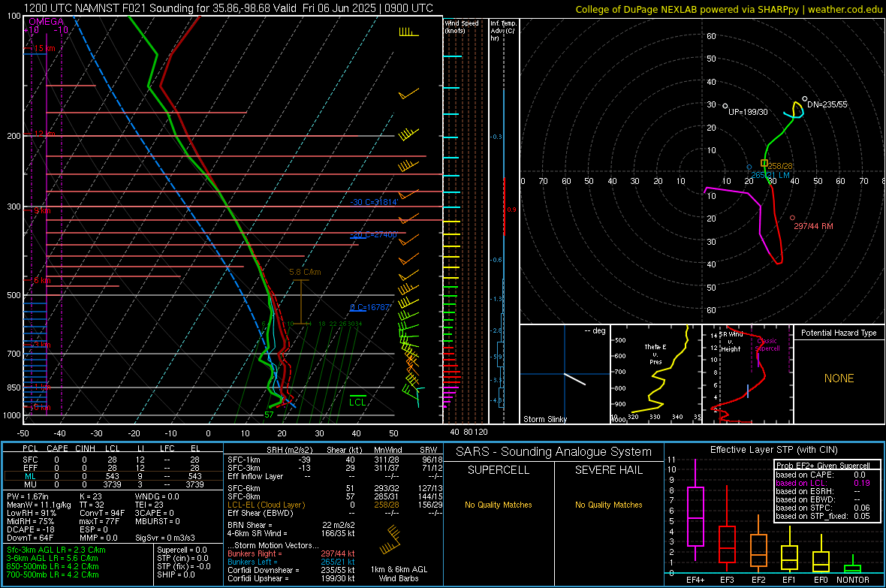Image resolution: width=886 pixels, height=588 pixels.
Task: Click the '850-500mb LR = 4.2 C/km' line
Action: 53,566
